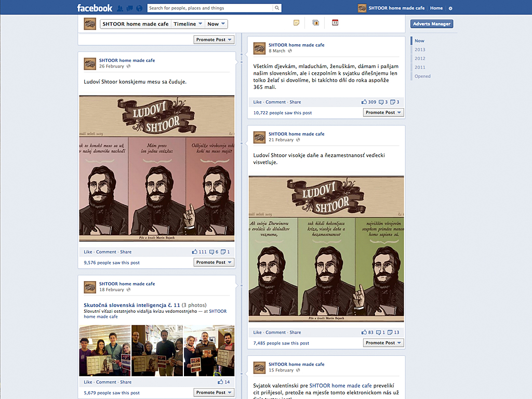Click comments icon on 8 March post

pyautogui.click(x=381, y=102)
